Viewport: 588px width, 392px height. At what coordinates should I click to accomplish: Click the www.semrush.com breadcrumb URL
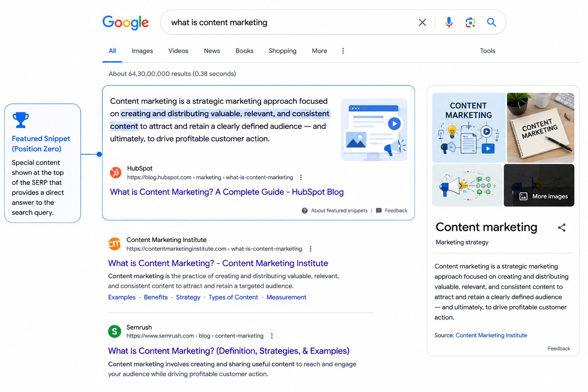[195, 336]
